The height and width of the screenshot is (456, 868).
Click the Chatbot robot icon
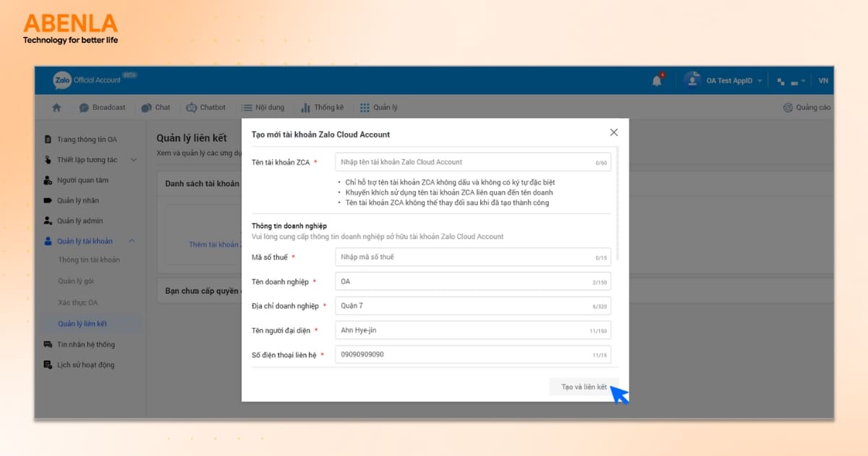click(192, 108)
